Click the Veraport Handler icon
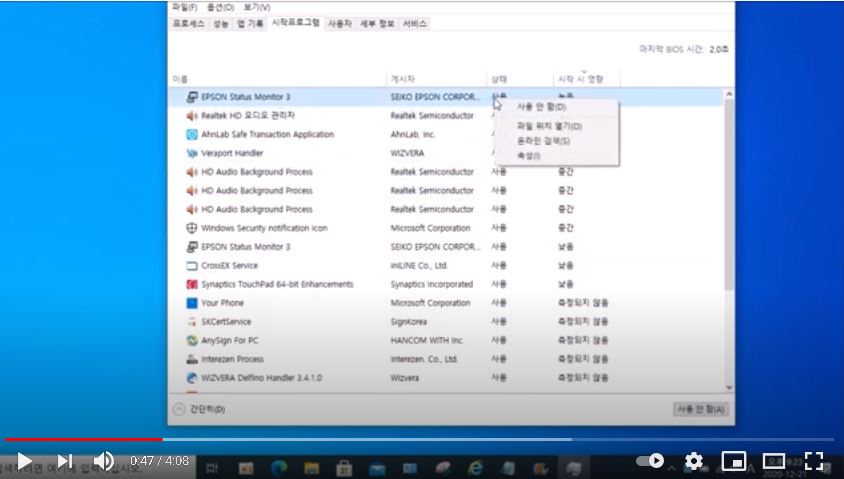This screenshot has width=844, height=479. [192, 153]
